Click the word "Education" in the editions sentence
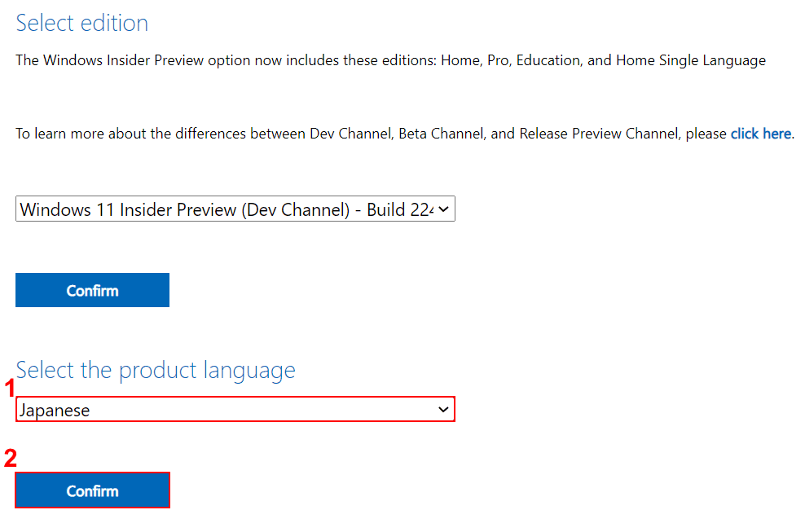The height and width of the screenshot is (532, 805). pos(550,60)
